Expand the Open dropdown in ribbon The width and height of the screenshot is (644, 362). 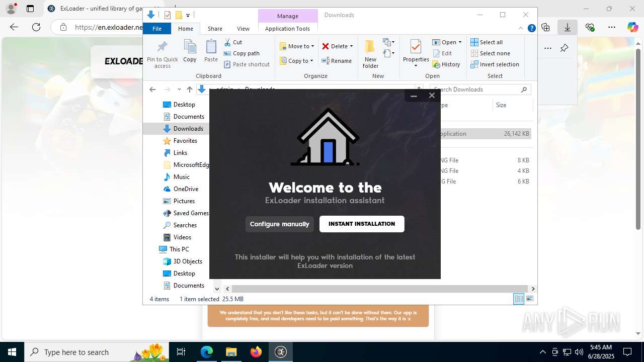point(447,42)
